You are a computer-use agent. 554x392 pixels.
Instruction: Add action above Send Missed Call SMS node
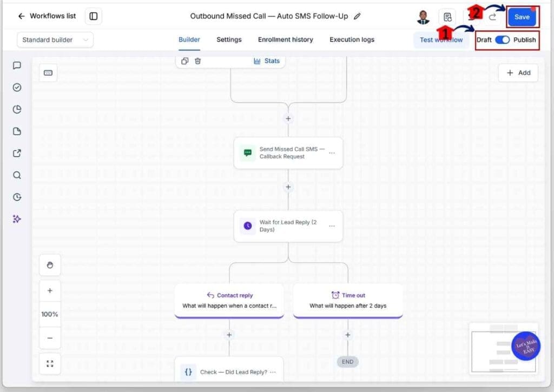click(288, 118)
